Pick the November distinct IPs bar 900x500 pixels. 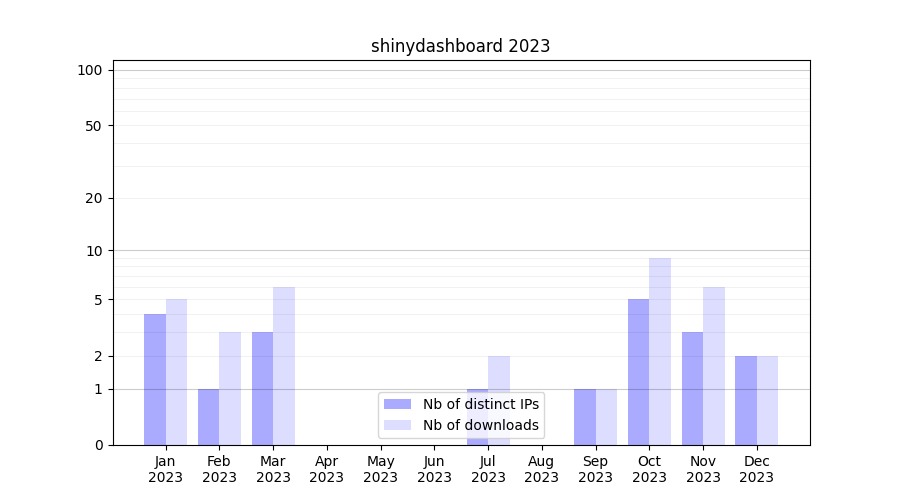692,388
